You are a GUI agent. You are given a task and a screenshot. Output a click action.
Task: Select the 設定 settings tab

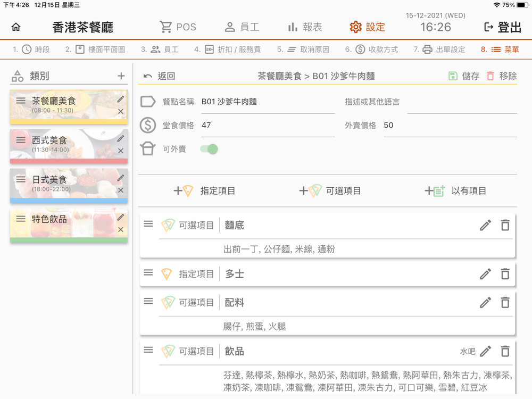[368, 27]
